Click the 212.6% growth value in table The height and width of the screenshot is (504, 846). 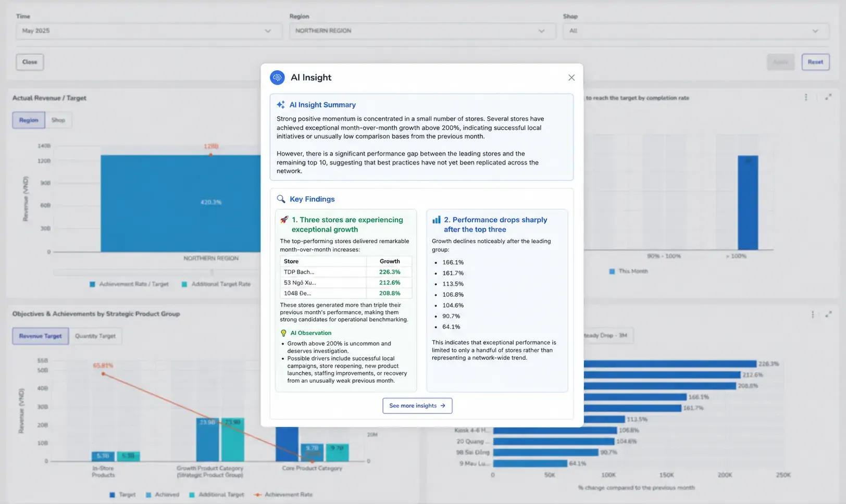390,283
